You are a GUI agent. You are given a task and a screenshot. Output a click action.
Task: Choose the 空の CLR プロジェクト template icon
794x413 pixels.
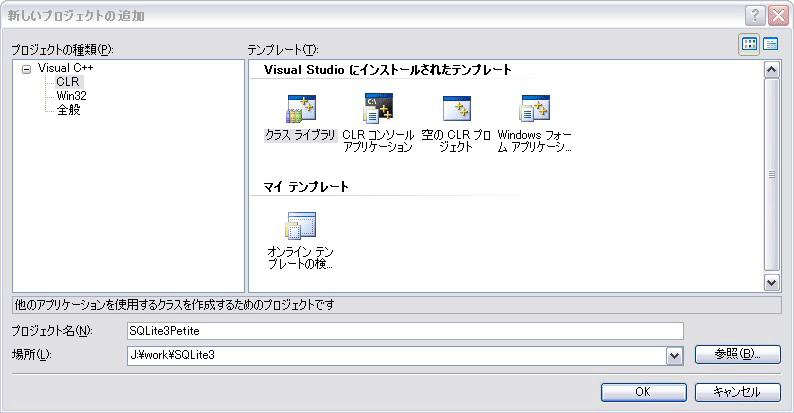tap(457, 108)
